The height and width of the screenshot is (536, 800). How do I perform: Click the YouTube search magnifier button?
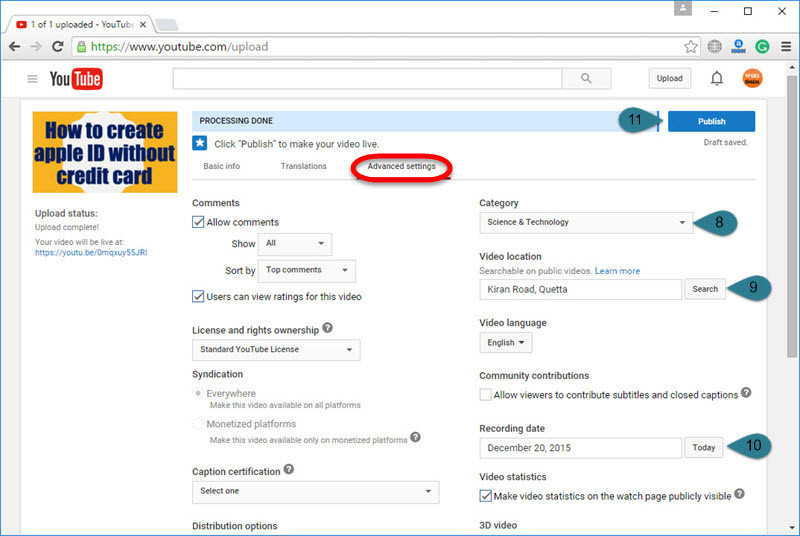coord(586,79)
